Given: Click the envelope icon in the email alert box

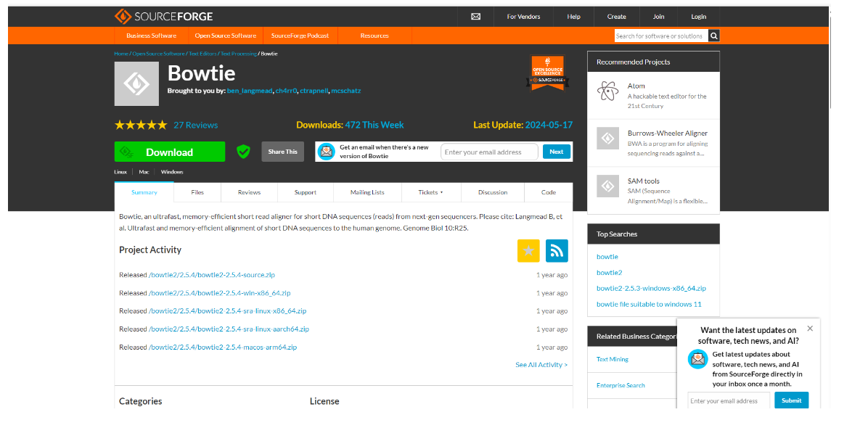Looking at the screenshot, I should point(327,152).
